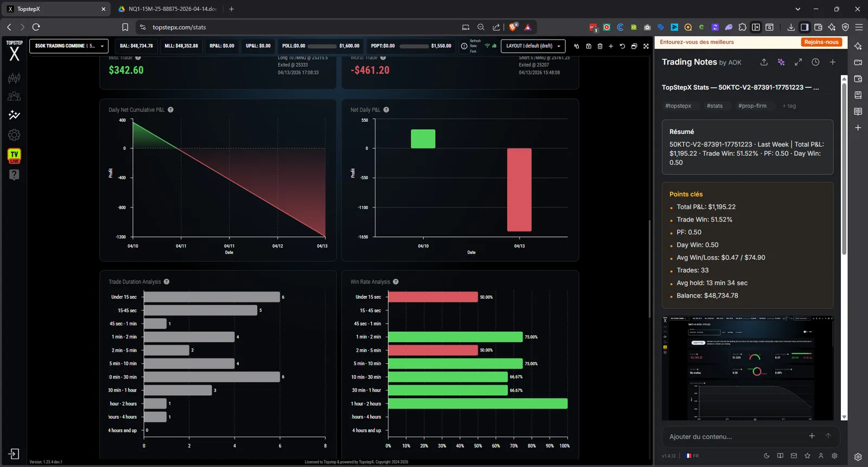
Task: Click the Brave Shields lion icon
Action: click(x=513, y=27)
